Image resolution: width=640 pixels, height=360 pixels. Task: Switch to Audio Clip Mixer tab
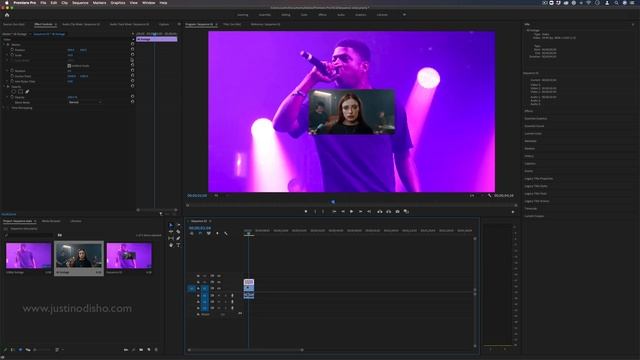pos(81,24)
